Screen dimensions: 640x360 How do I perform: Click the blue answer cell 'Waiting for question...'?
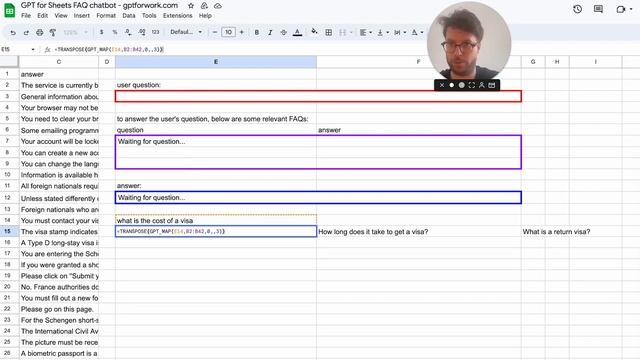318,198
